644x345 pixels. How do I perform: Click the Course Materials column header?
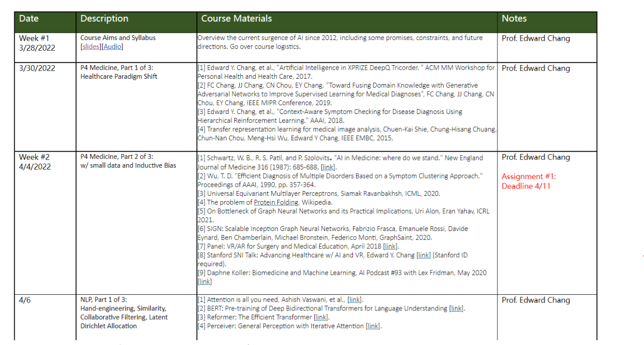(x=237, y=19)
